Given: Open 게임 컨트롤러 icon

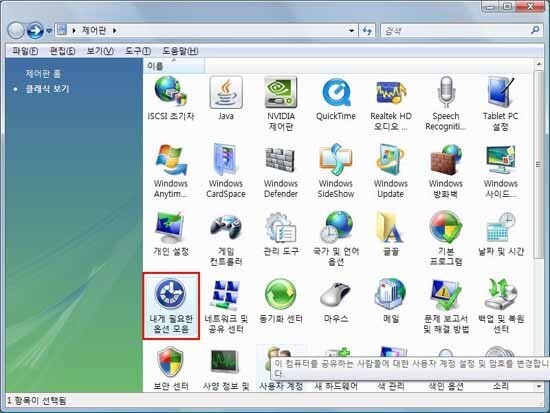Looking at the screenshot, I should point(226,239).
